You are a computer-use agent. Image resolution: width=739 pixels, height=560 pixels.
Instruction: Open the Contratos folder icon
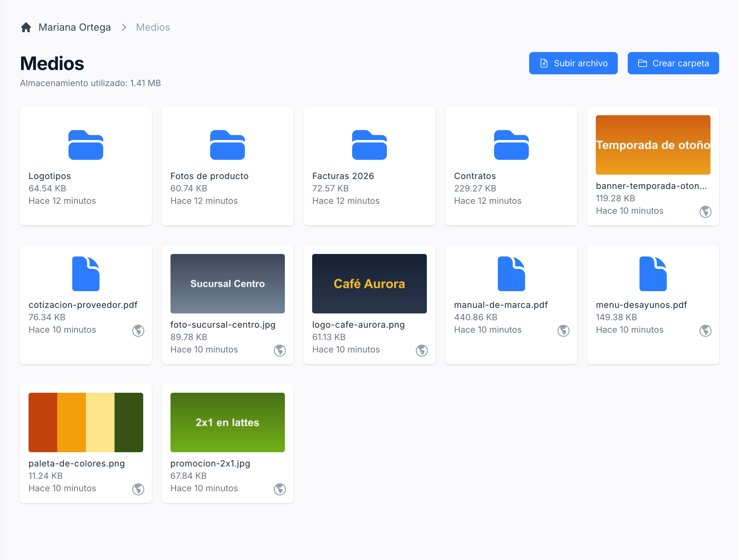pyautogui.click(x=511, y=145)
